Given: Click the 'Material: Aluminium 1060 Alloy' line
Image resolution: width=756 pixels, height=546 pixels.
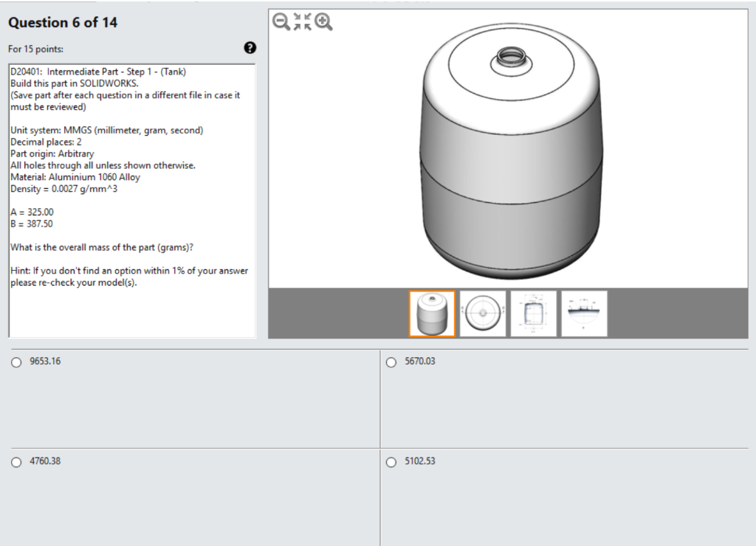Looking at the screenshot, I should click(75, 177).
